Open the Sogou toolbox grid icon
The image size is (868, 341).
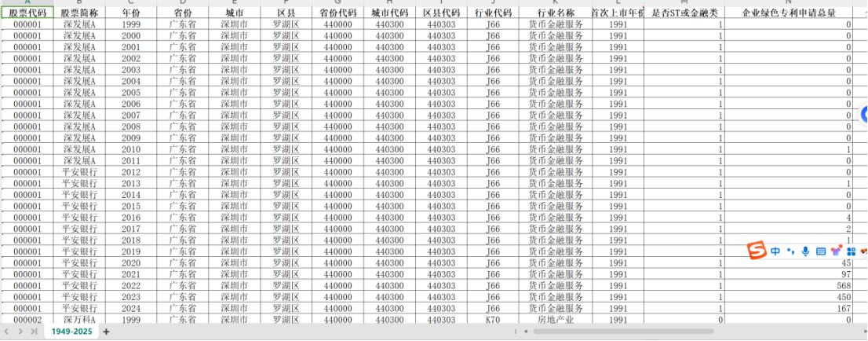[852, 251]
